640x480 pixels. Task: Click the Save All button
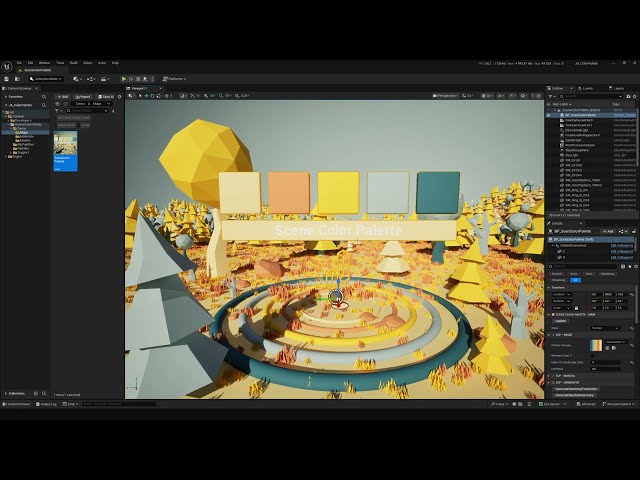[106, 97]
